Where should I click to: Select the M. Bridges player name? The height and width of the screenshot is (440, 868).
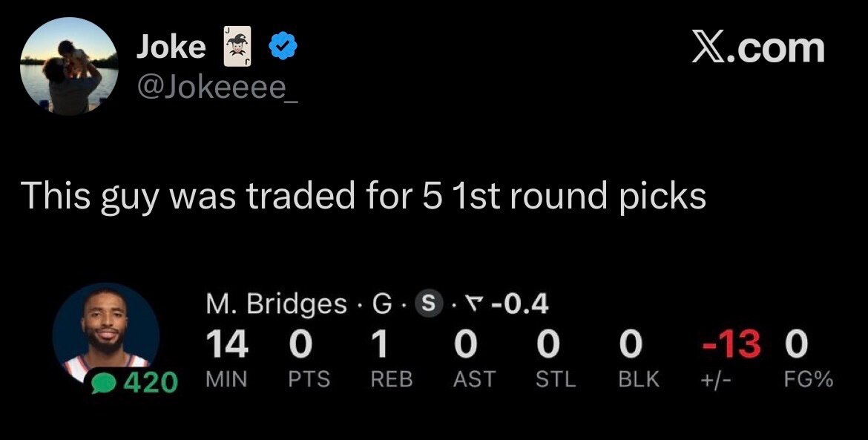(x=274, y=304)
